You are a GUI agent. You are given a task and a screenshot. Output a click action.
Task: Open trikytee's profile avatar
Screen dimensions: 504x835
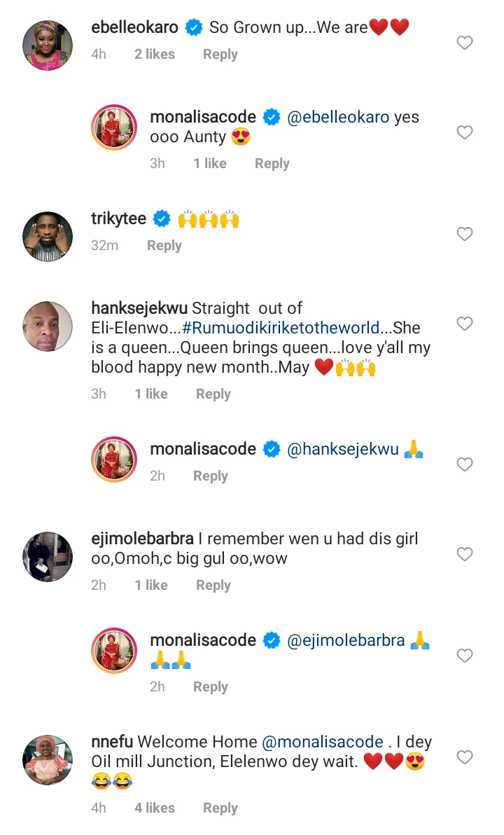pyautogui.click(x=48, y=237)
